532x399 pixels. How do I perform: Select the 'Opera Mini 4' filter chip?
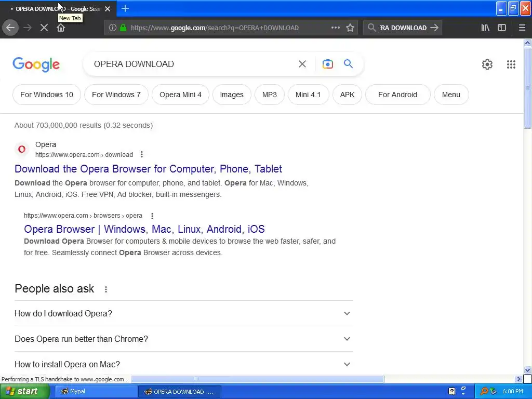point(180,95)
